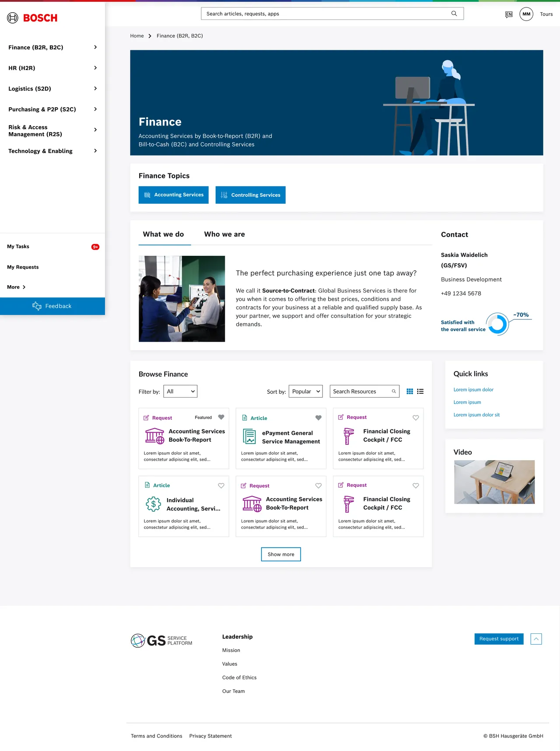Click the Accounting Services topic button
560x751 pixels.
point(174,195)
